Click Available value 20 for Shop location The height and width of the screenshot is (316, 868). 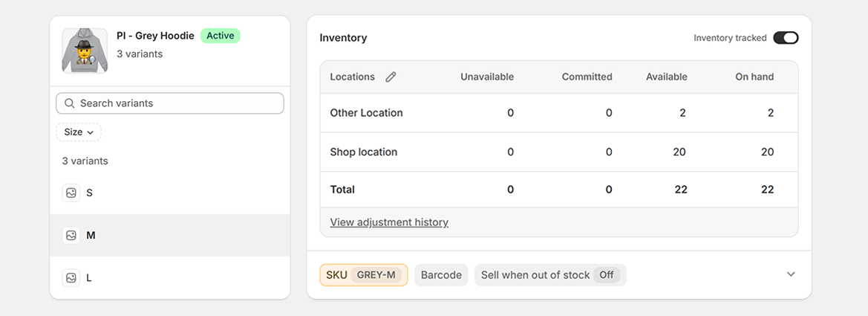pos(679,152)
